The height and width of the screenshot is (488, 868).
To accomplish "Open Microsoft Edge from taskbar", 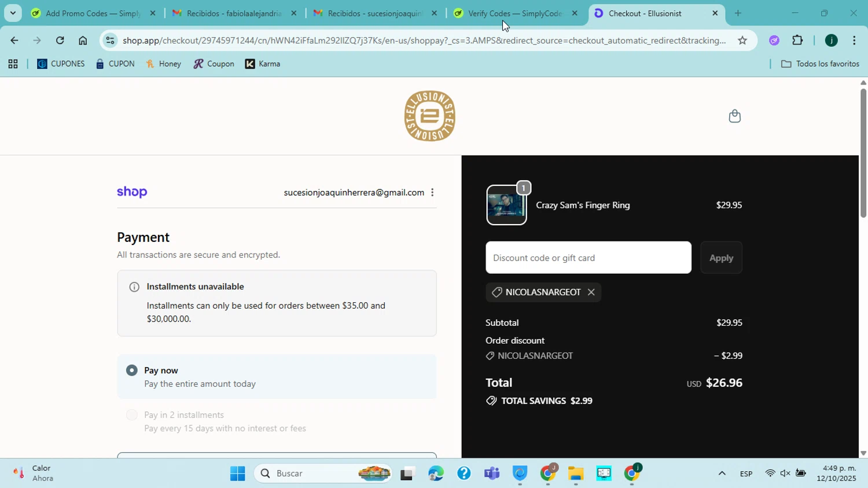I will coord(436,474).
